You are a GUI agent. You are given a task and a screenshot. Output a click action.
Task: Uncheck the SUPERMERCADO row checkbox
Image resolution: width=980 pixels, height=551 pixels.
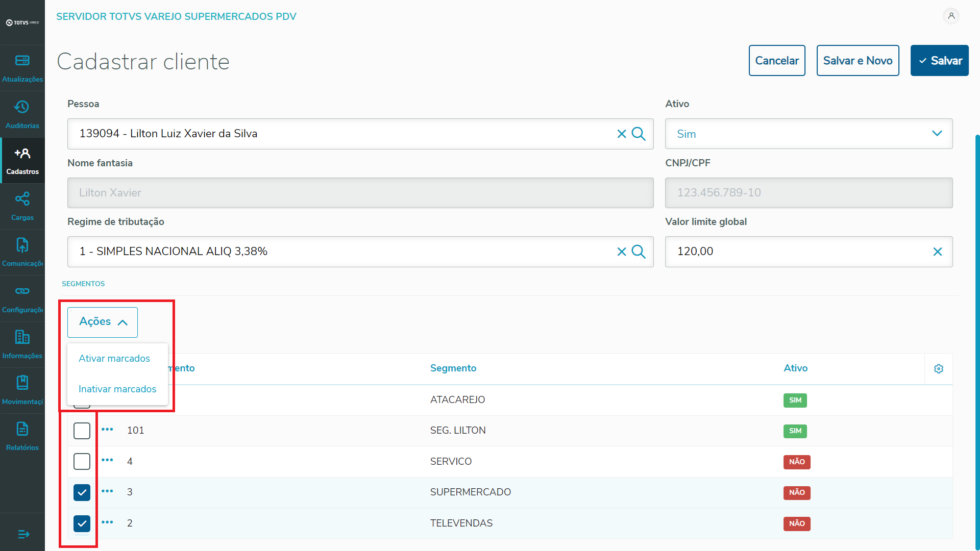click(82, 492)
